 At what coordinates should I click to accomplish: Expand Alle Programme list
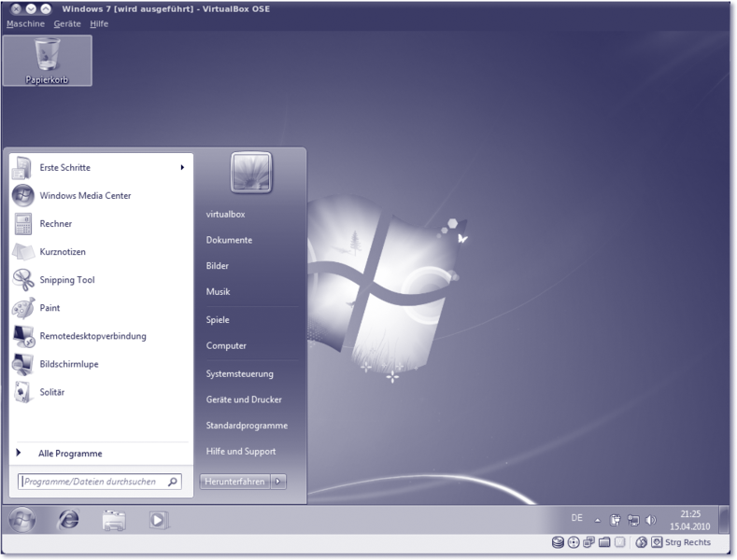click(70, 454)
